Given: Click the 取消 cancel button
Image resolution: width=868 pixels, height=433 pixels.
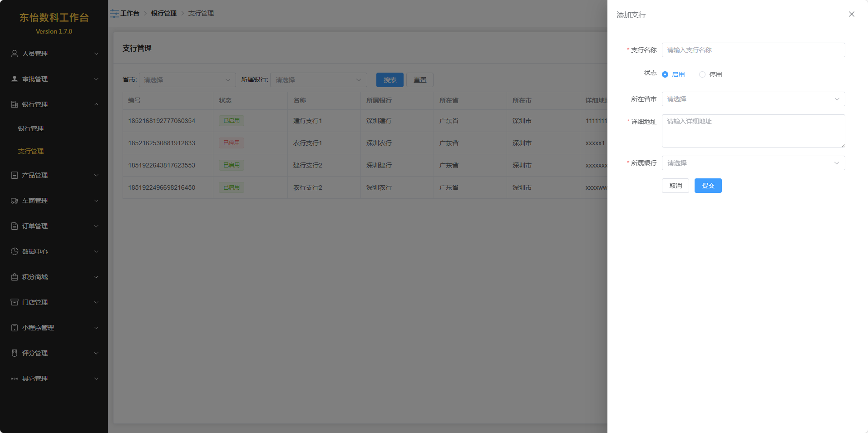Looking at the screenshot, I should [x=675, y=186].
